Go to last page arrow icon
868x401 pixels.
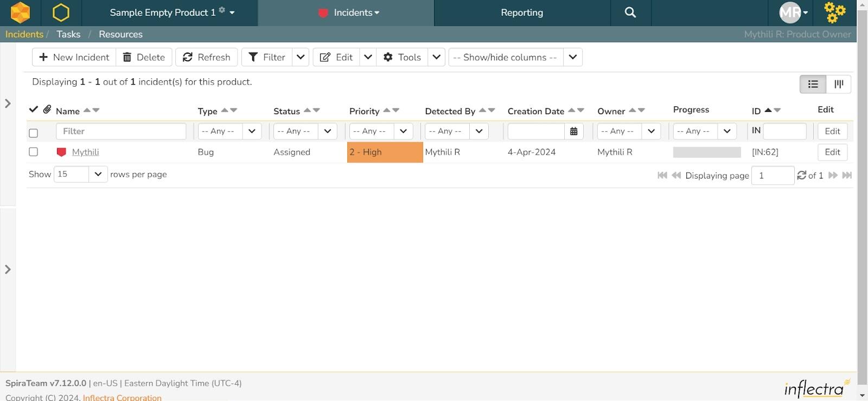point(847,175)
